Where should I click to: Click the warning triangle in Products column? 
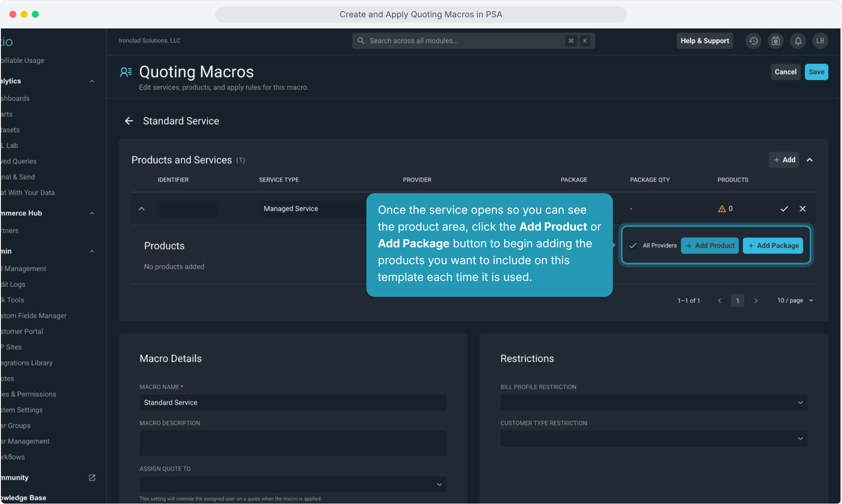click(x=722, y=209)
